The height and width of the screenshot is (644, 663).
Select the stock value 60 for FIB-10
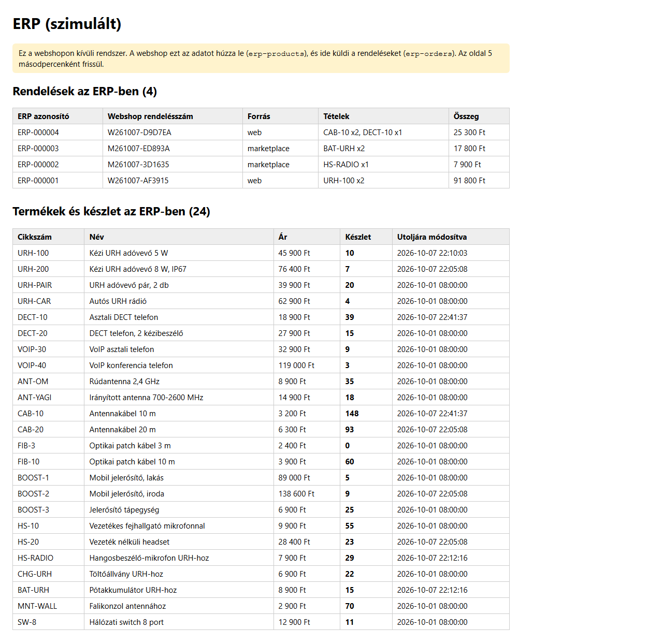pyautogui.click(x=350, y=462)
